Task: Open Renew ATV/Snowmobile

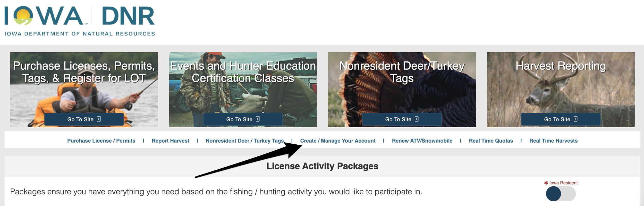Action: (422, 141)
